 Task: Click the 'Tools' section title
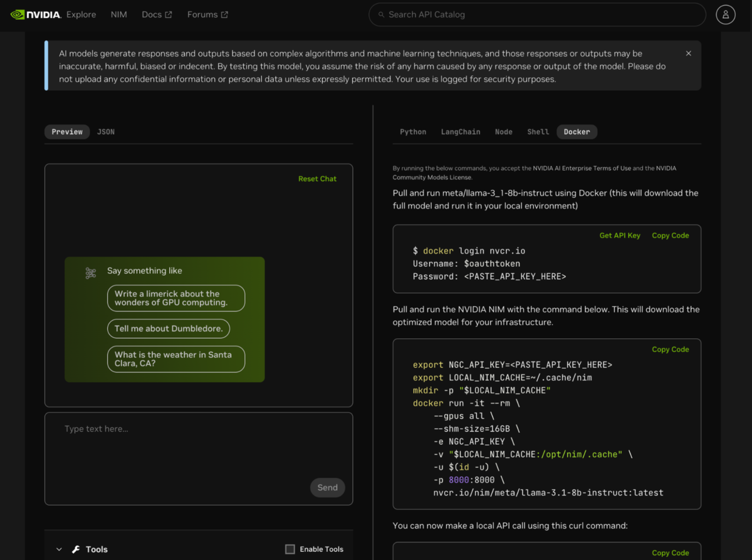(x=97, y=549)
